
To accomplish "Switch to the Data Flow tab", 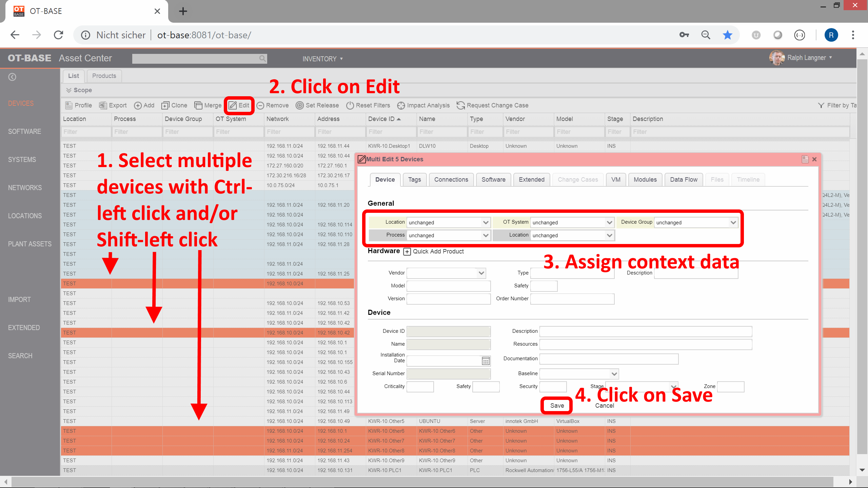I will point(684,180).
